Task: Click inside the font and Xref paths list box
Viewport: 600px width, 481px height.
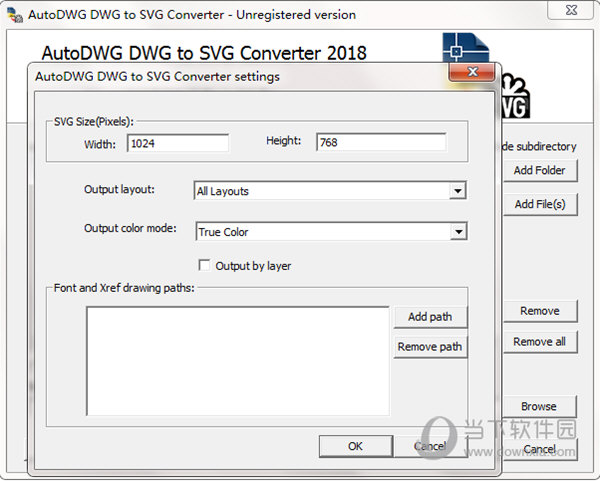Action: (238, 361)
